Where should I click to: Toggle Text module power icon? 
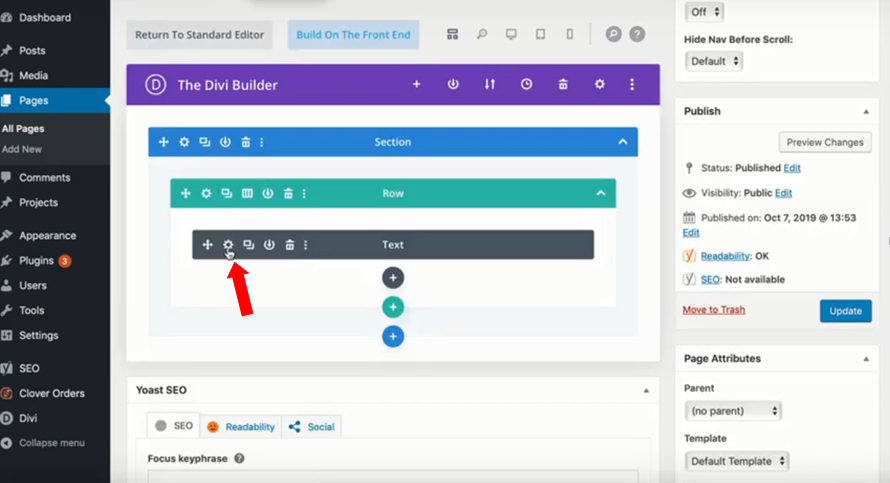click(x=269, y=245)
